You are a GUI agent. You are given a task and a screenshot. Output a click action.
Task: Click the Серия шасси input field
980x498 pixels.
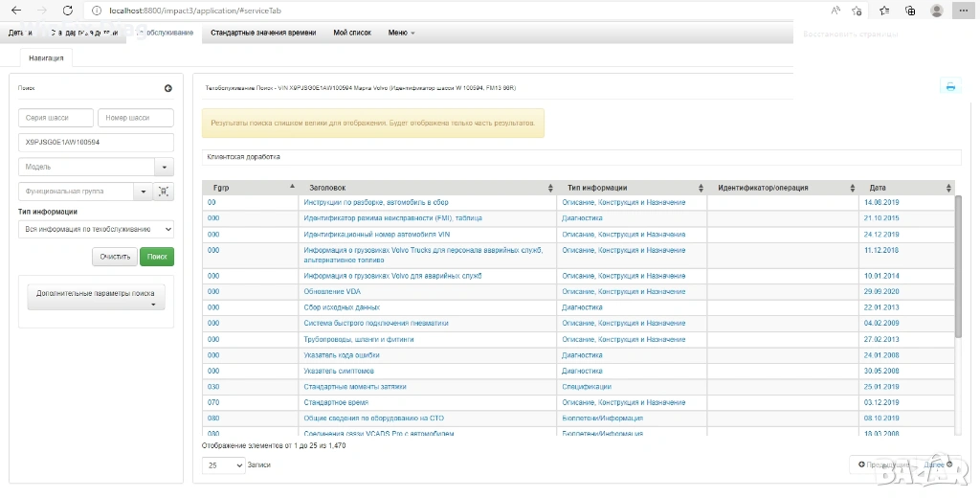[55, 118]
